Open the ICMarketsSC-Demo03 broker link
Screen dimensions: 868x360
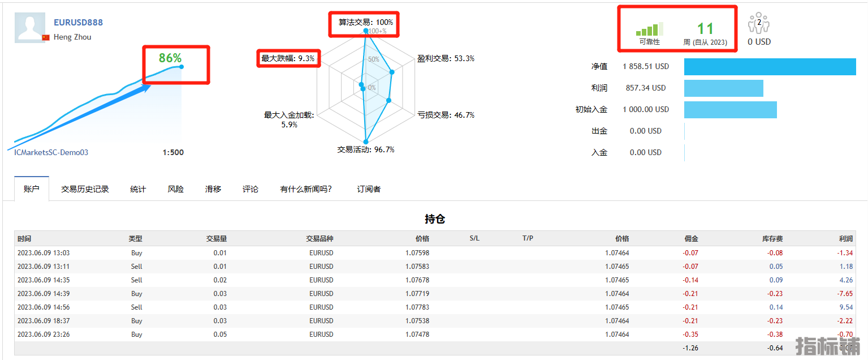(51, 152)
